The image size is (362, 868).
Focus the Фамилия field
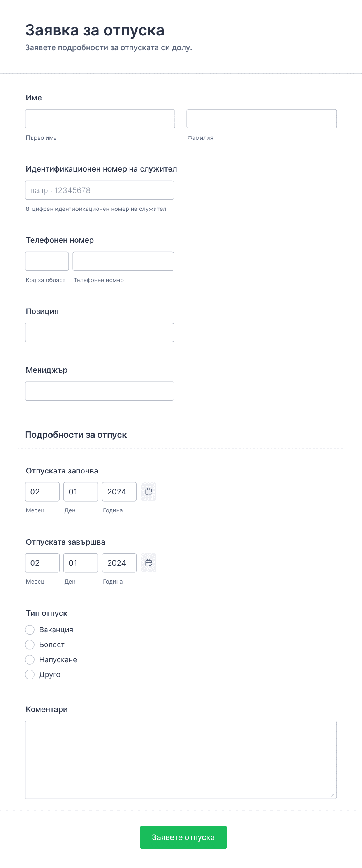click(x=262, y=119)
